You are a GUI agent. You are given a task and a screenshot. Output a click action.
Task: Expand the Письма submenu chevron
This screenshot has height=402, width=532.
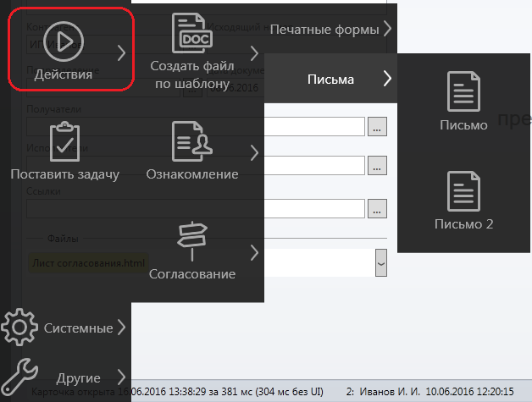[x=387, y=79]
